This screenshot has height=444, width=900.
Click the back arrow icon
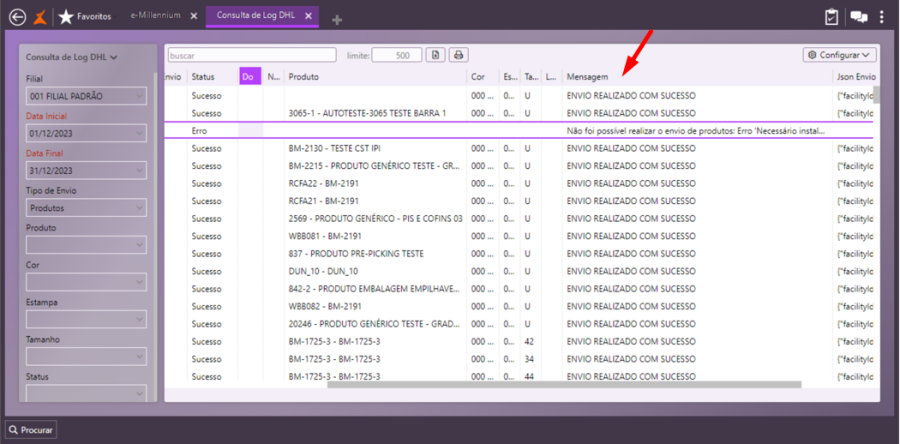point(17,17)
